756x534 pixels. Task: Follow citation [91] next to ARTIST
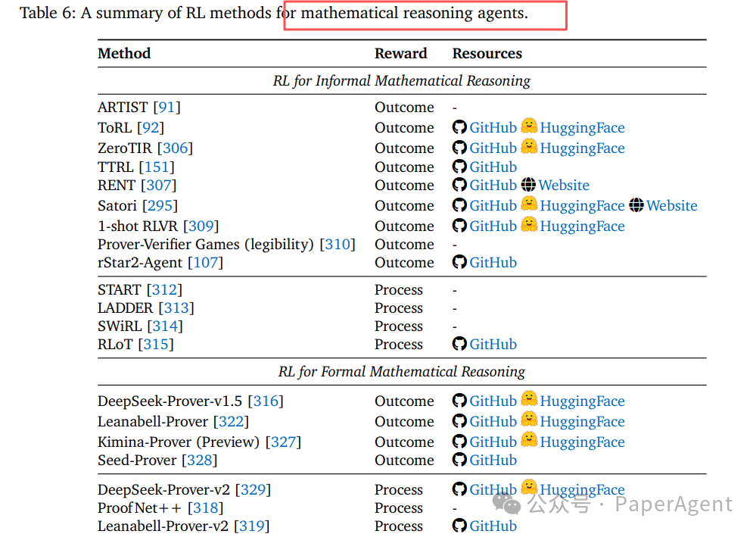coord(166,107)
